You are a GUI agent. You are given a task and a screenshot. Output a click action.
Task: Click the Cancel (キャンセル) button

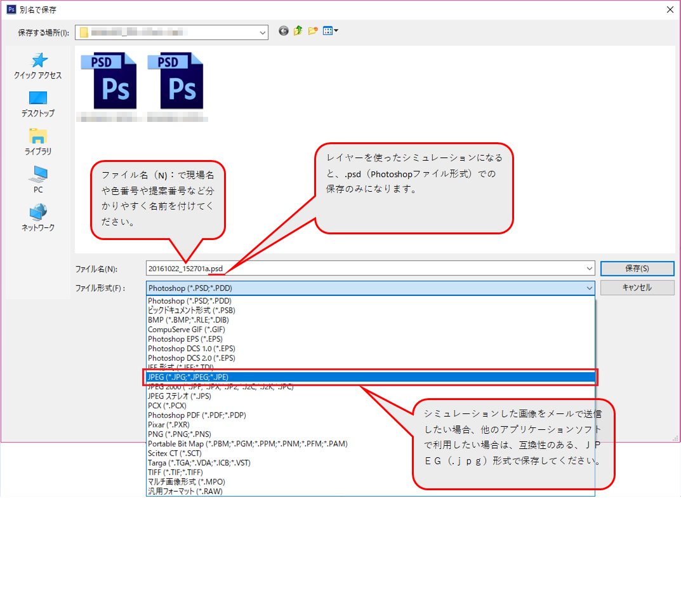click(x=637, y=288)
